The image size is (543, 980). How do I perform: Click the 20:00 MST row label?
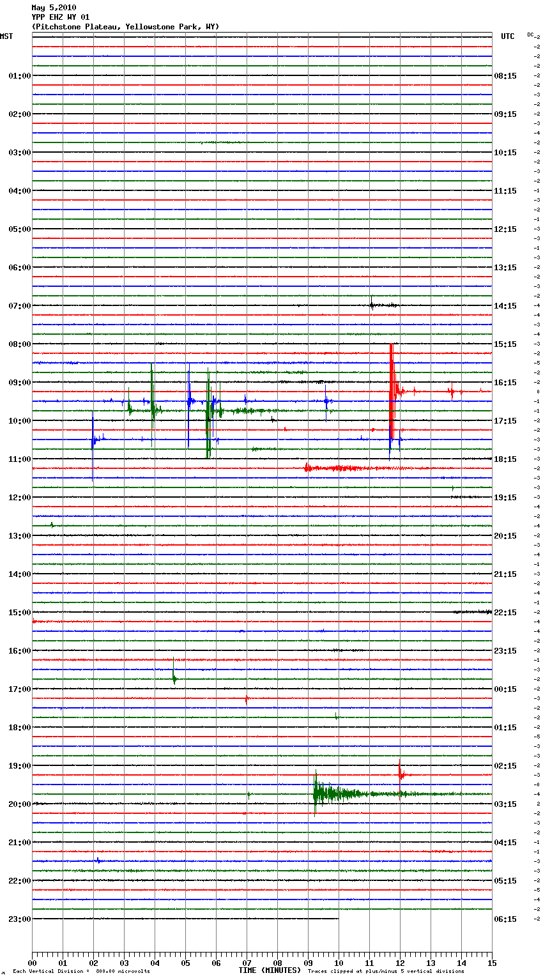click(20, 804)
